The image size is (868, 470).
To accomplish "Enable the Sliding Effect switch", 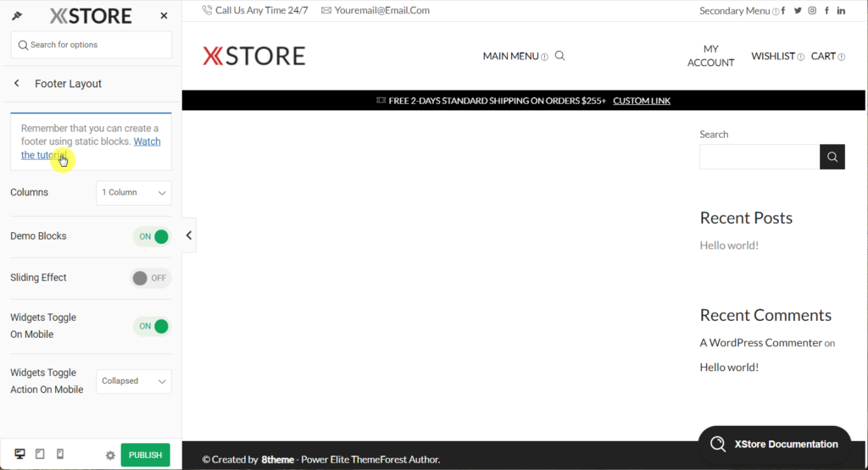I will (x=151, y=278).
